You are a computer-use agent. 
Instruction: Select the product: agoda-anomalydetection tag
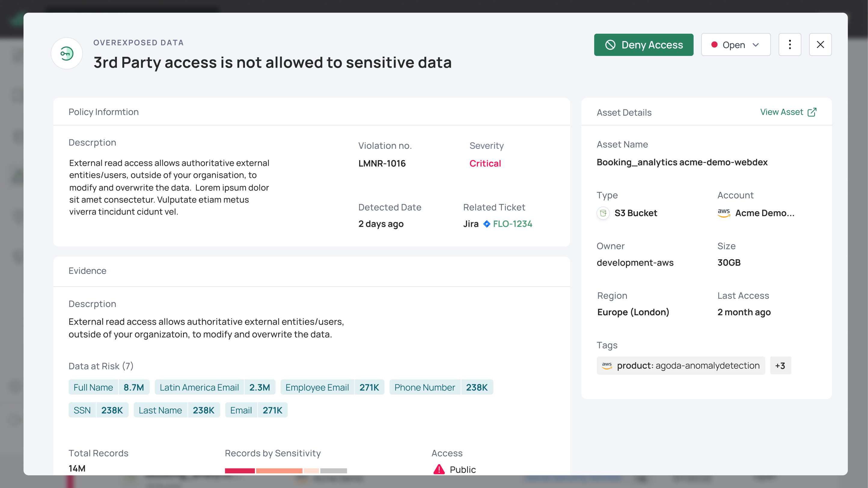[x=681, y=365]
